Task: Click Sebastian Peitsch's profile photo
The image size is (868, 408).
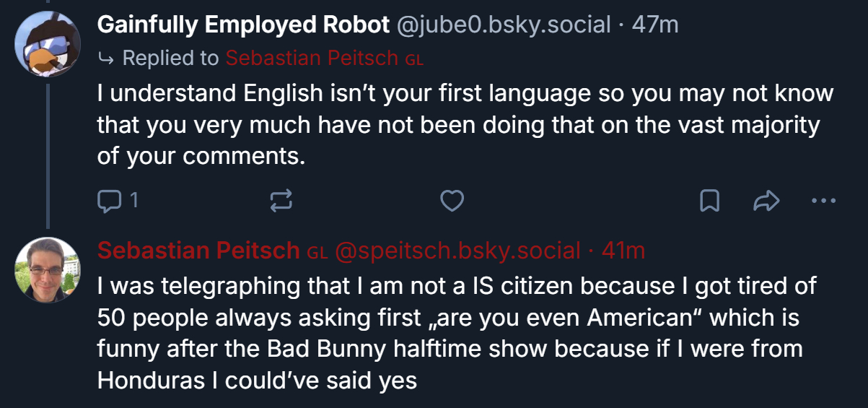Action: tap(48, 269)
